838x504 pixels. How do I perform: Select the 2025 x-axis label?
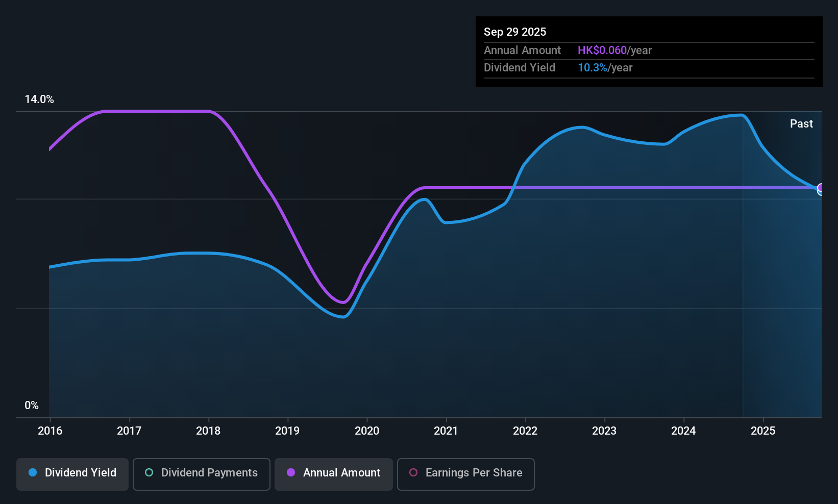tap(763, 431)
